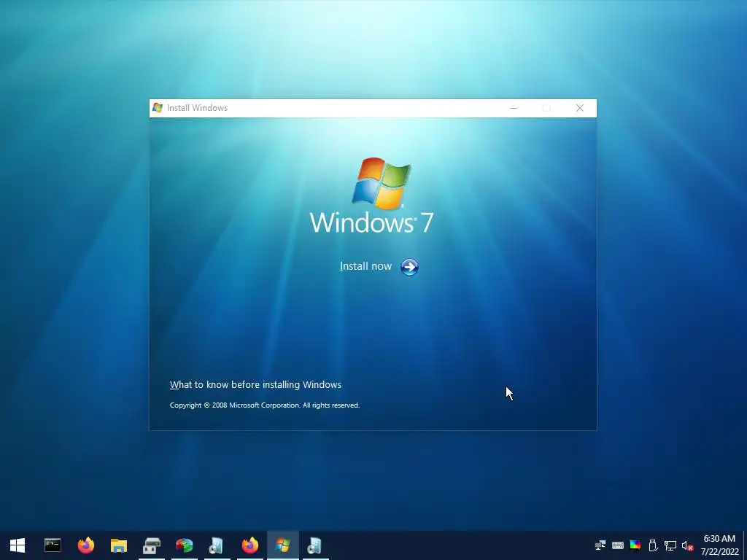Viewport: 747px width, 560px height.
Task: Open the network connection tray icon
Action: (670, 545)
